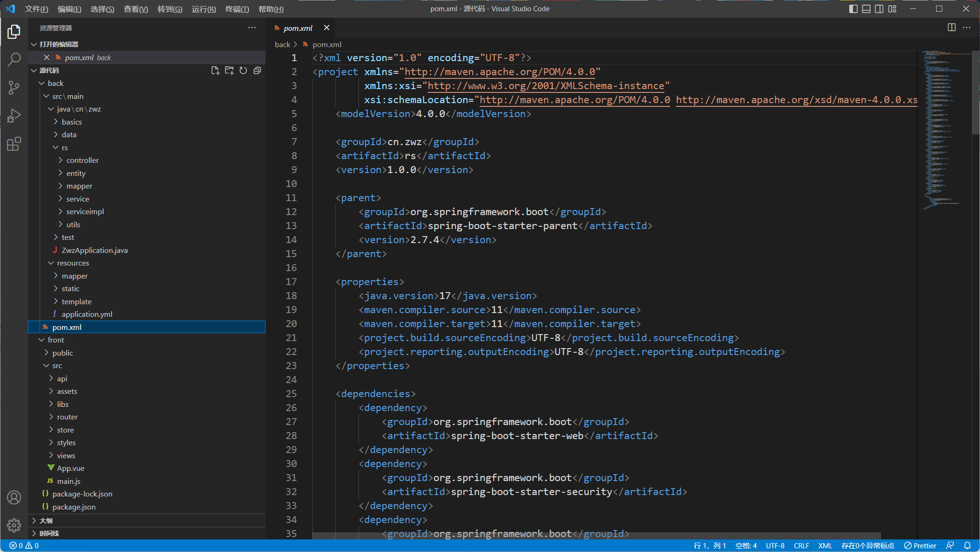Click CRLF line ending in status bar

pyautogui.click(x=801, y=545)
